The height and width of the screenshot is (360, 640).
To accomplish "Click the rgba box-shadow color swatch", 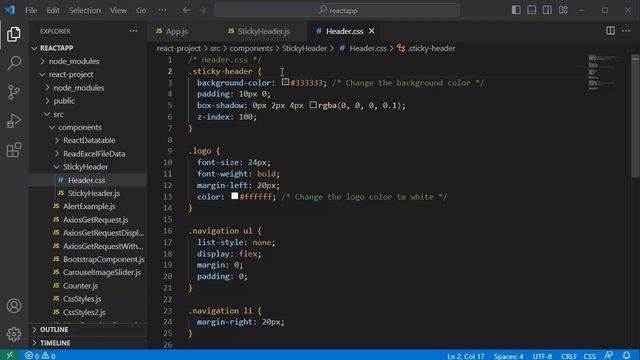I will click(313, 105).
